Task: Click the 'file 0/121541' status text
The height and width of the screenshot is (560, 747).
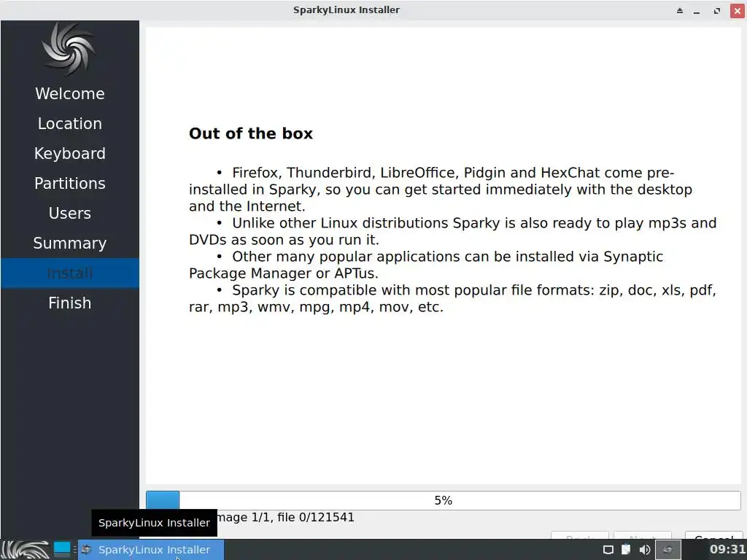Action: pos(315,517)
